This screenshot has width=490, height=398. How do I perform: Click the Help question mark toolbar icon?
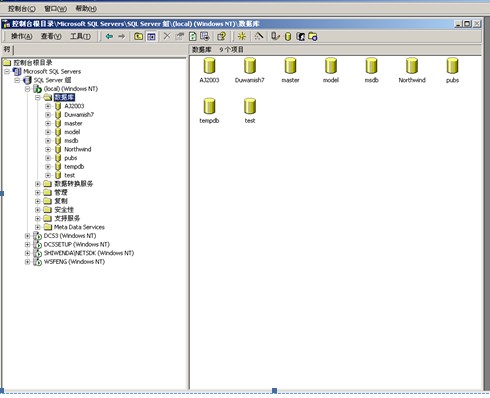point(221,36)
